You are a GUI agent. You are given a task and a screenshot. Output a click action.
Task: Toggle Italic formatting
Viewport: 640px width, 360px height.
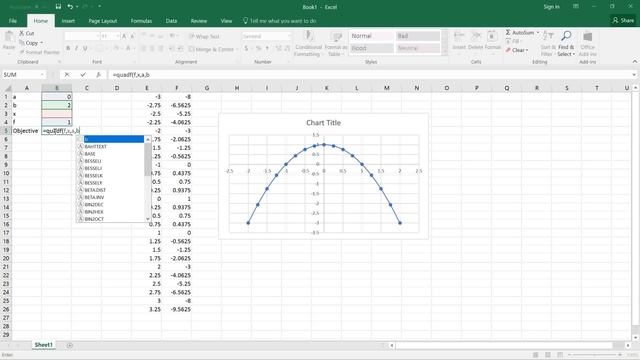pos(76,48)
